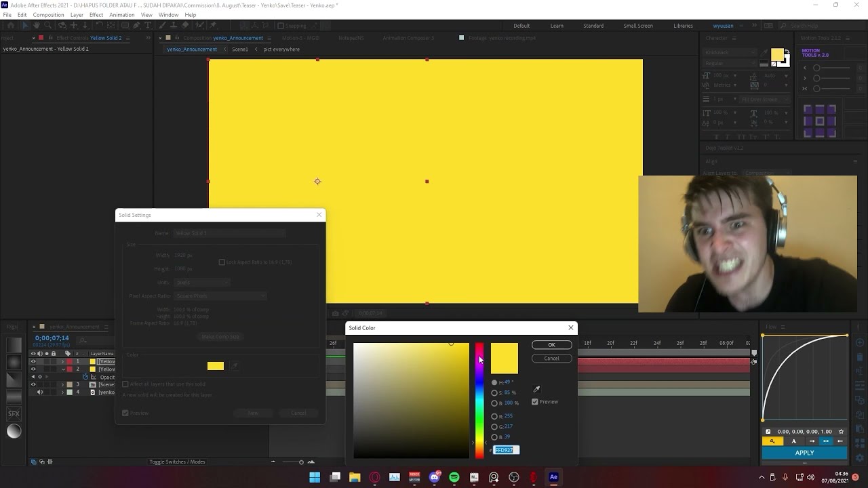Viewport: 868px width, 488px height.
Task: Toggle Preview checkbox in Solid Color dialog
Action: 535,402
